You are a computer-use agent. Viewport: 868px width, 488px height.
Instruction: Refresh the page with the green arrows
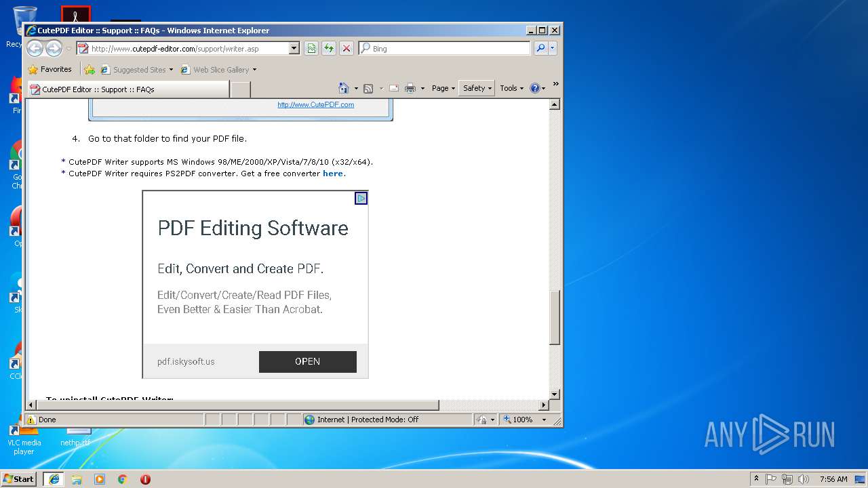tap(329, 49)
